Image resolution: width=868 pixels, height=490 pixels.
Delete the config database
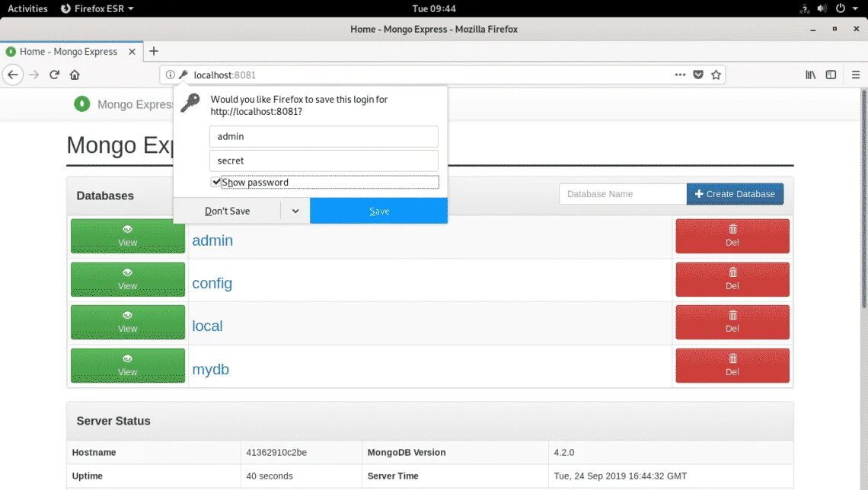[732, 279]
